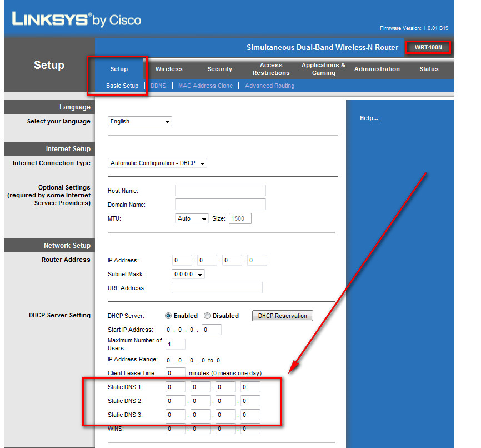The image size is (481, 448).
Task: Select the Disabled DHCP Server option
Action: 207,315
